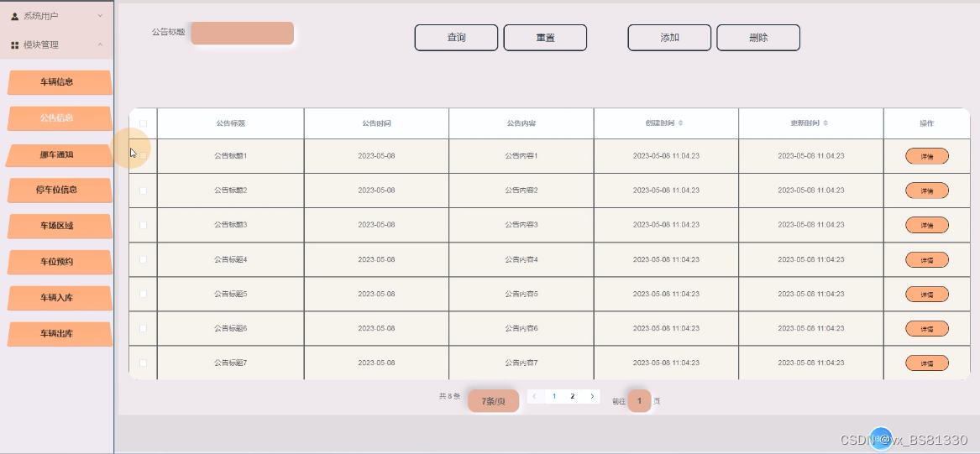
Task: Click the 公告内容 column header
Action: 521,123
